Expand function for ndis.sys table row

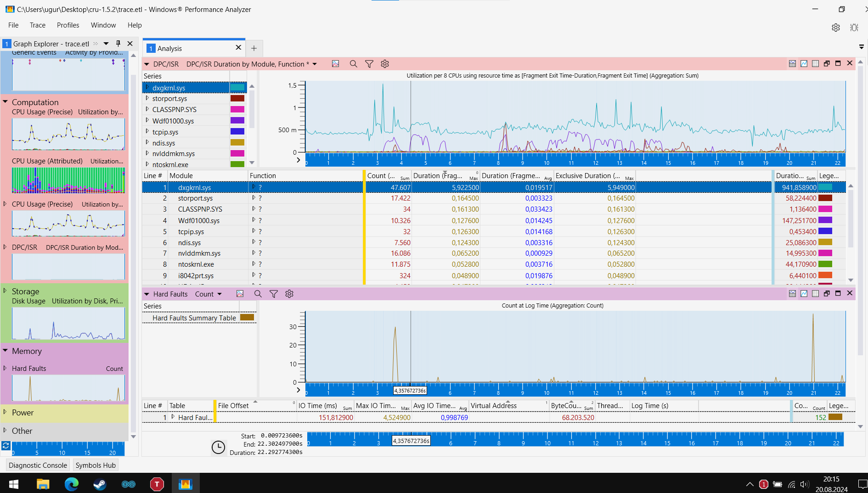coord(254,242)
